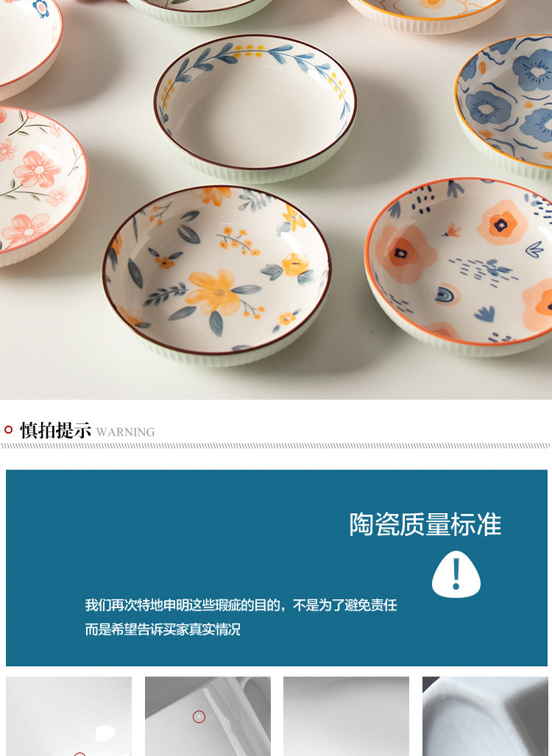This screenshot has width=552, height=756.
Task: Open the fourth defect sample thumbnail
Action: 486,716
